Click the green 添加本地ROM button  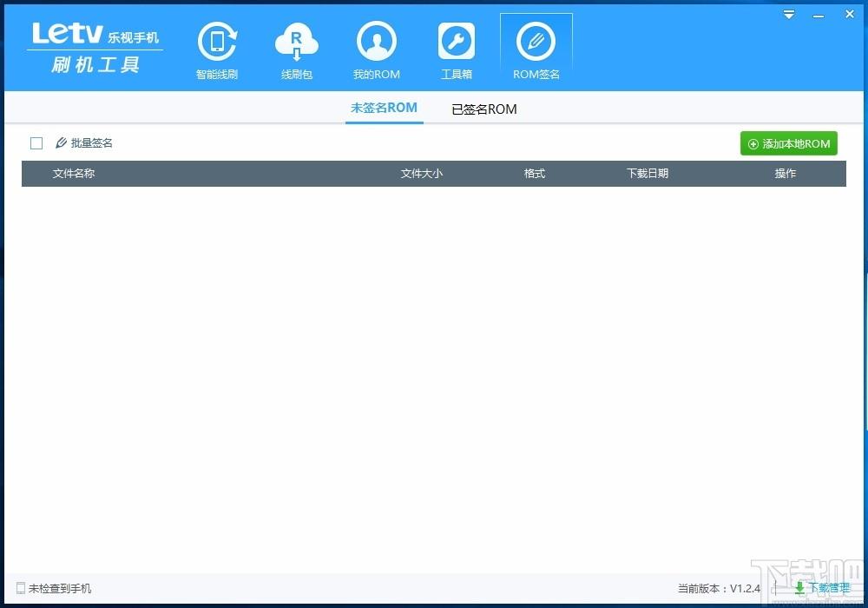tap(789, 143)
